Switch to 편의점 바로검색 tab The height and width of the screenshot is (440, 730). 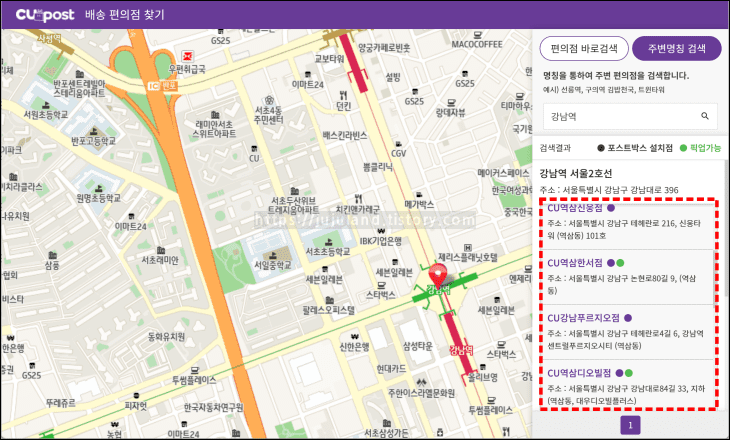pyautogui.click(x=584, y=48)
